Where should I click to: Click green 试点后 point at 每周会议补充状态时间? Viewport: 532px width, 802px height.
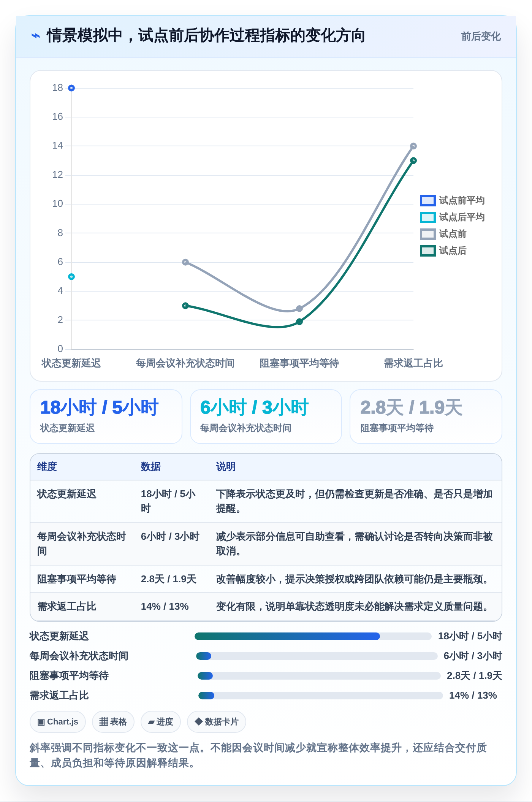(x=185, y=306)
